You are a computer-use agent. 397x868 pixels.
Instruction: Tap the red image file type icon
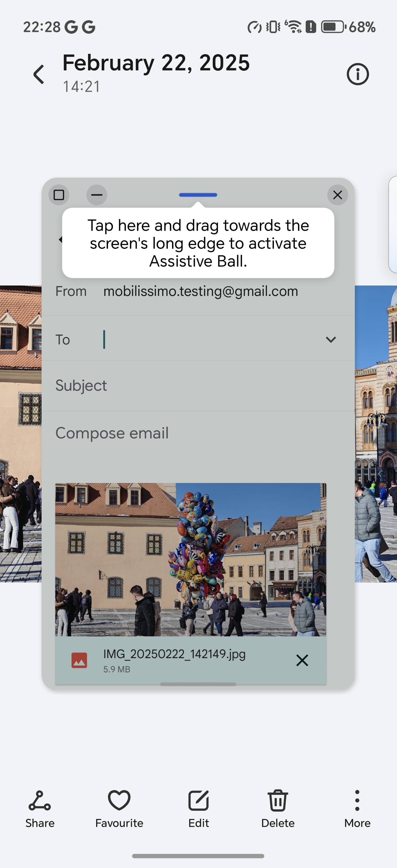(79, 660)
